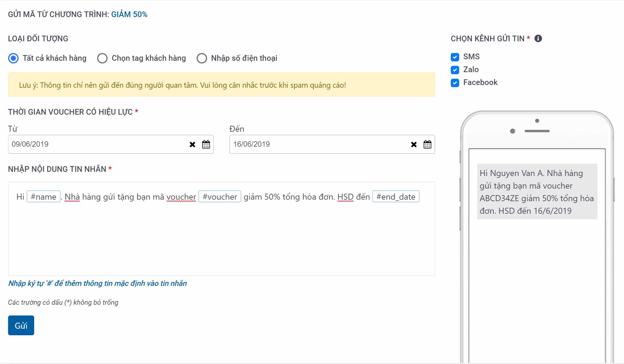Click info icon beside Chọn kênh gửi tin

click(538, 38)
